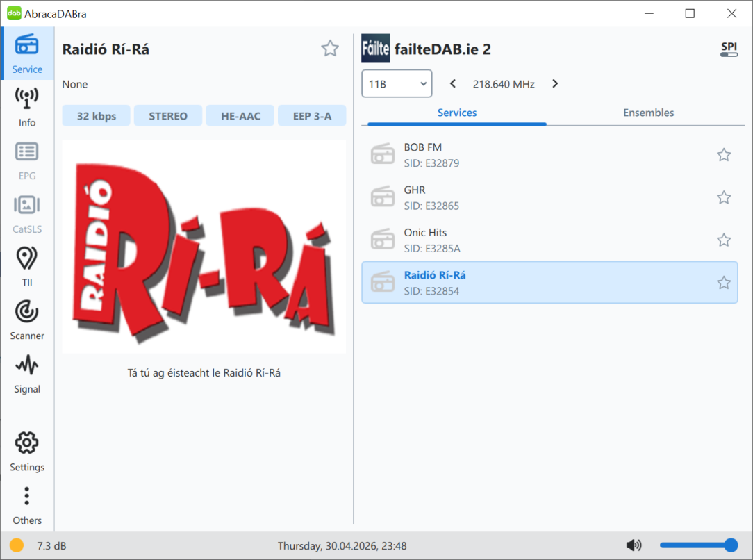This screenshot has height=560, width=753.
Task: Toggle favorite star for GHR
Action: point(724,197)
